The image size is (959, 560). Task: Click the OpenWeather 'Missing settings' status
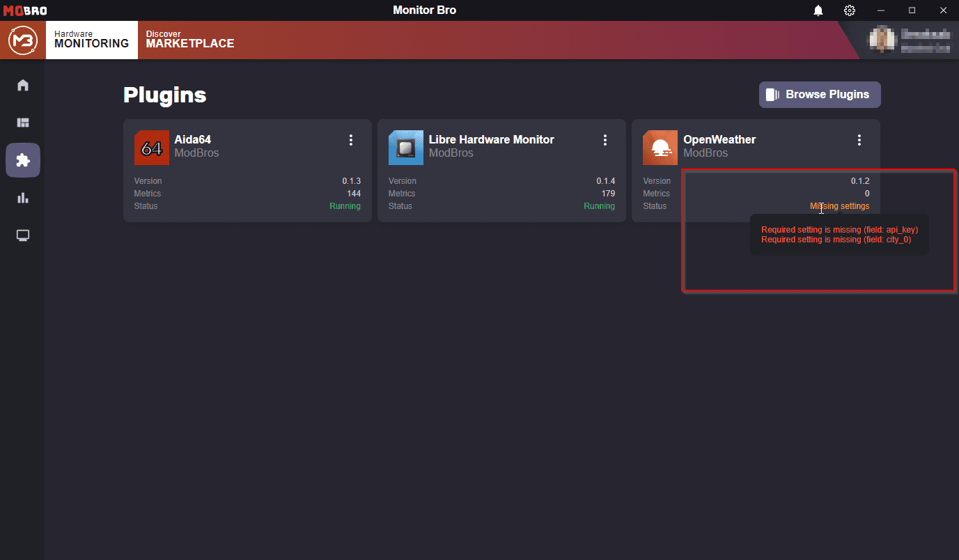click(839, 206)
